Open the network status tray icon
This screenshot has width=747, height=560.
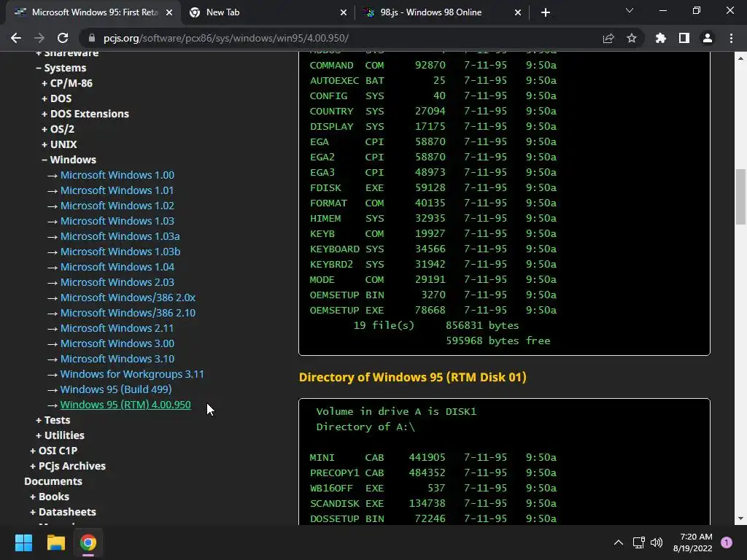pos(638,542)
